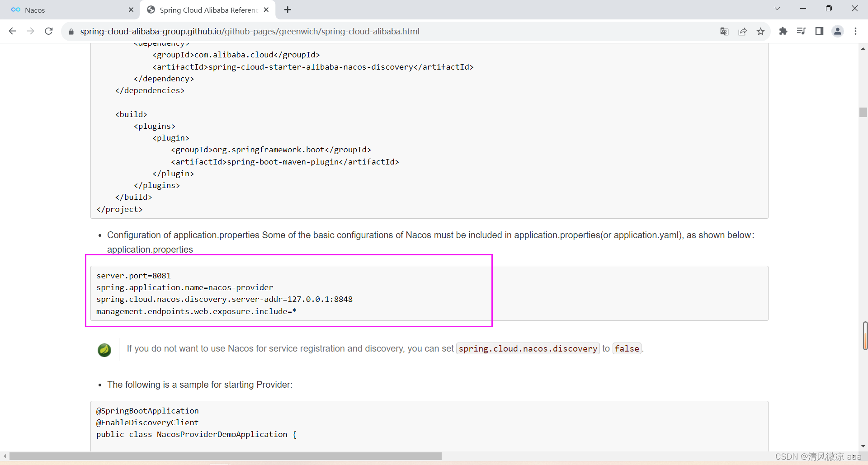Share this page icon
868x465 pixels.
coord(742,31)
